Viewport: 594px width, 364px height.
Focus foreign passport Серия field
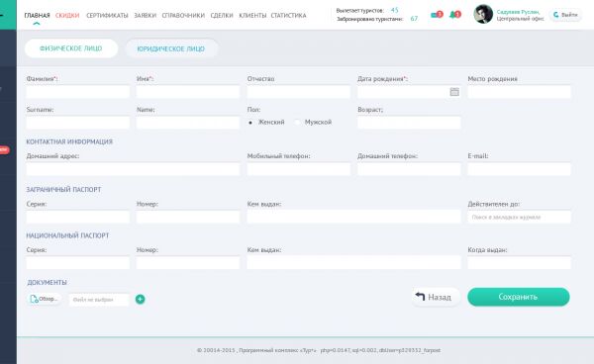pos(78,217)
